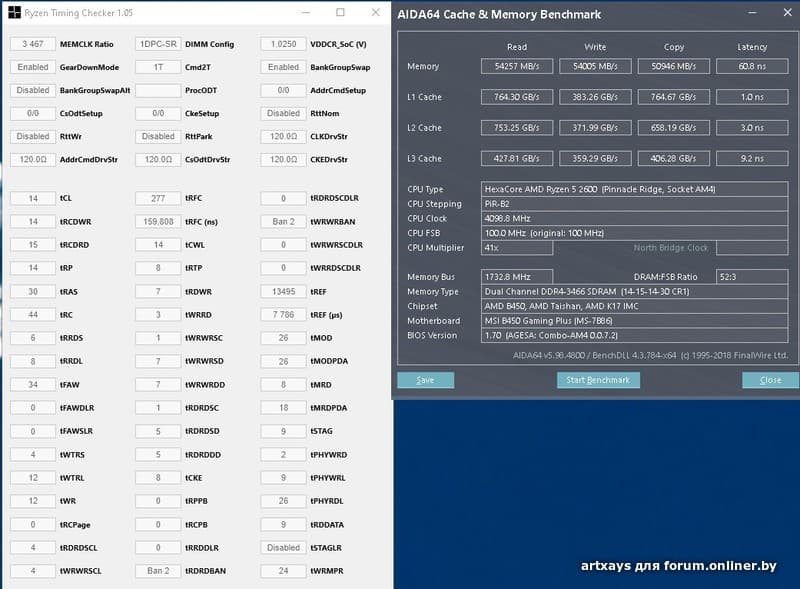The width and height of the screenshot is (800, 589).
Task: Click the L3 Cache Copy result field
Action: pos(673,159)
